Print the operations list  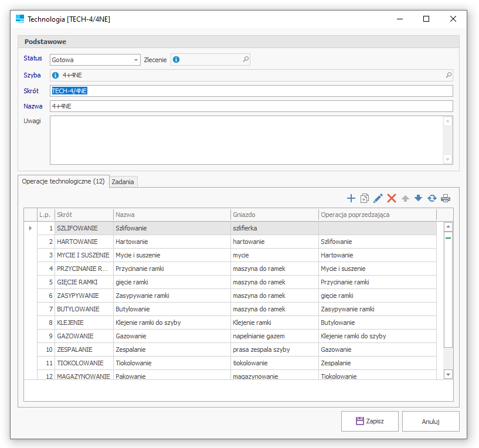point(446,198)
